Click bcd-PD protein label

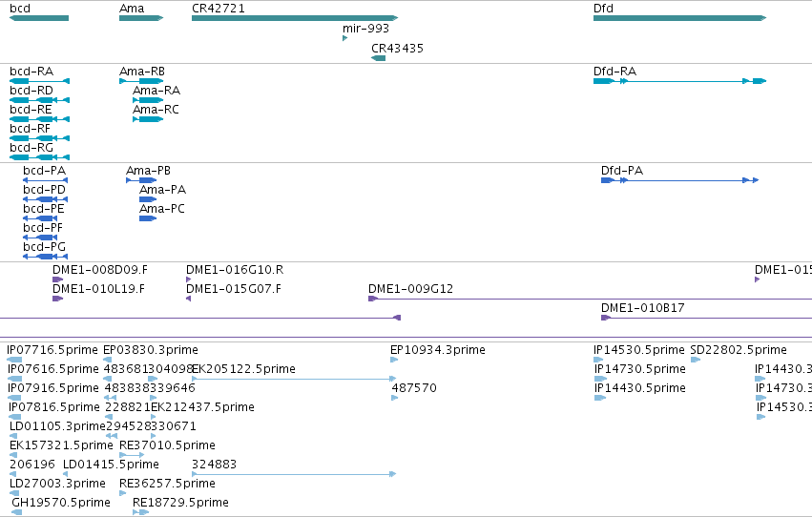[45, 190]
